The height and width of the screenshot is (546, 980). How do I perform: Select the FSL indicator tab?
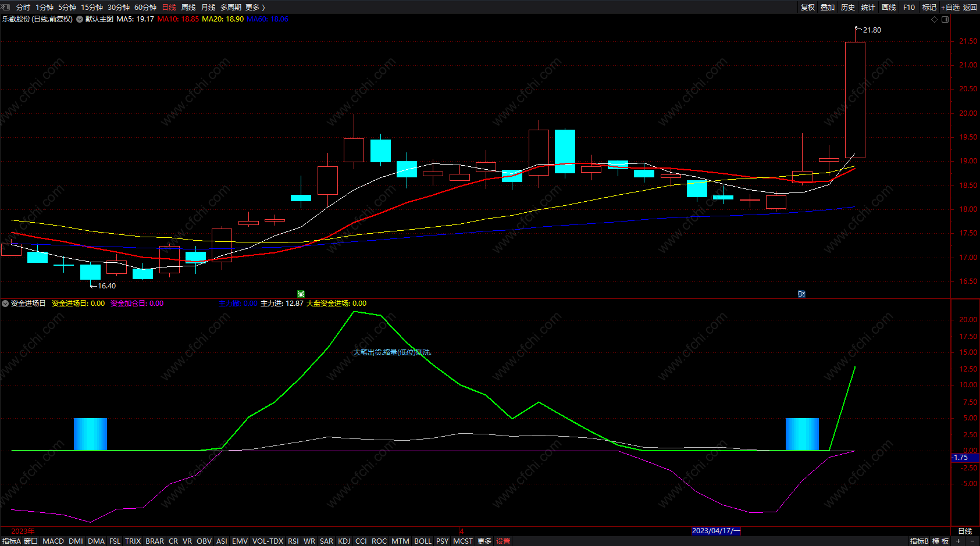pos(115,541)
